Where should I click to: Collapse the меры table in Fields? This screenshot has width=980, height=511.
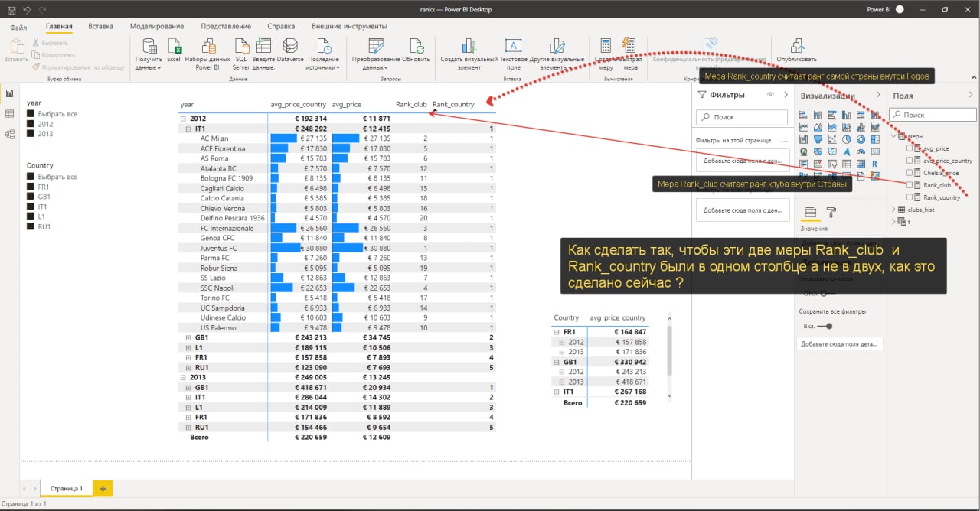[893, 136]
